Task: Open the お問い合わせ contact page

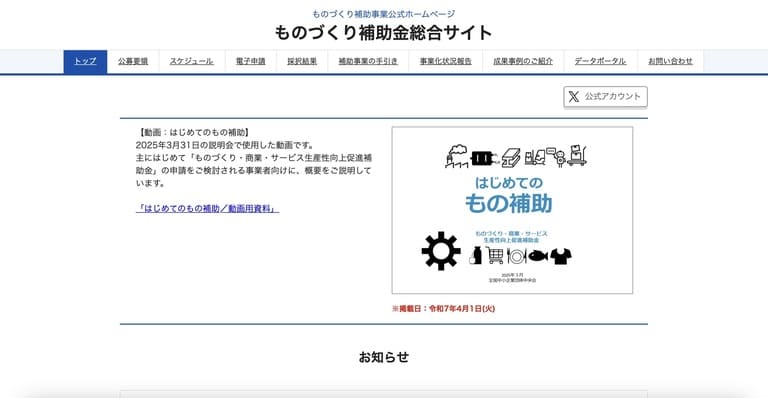Action: tap(670, 62)
